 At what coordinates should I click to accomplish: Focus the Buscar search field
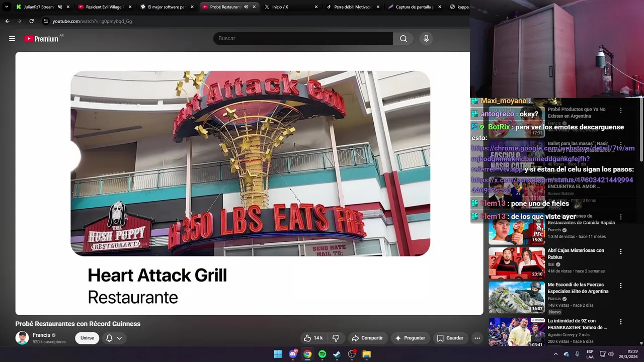pyautogui.click(x=303, y=39)
